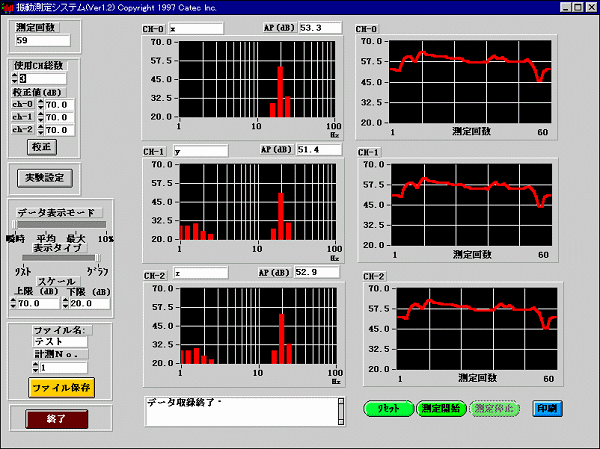The width and height of the screenshot is (600, 449).
Task: Click the CH-2 frequency spectrum graph
Action: tap(259, 326)
